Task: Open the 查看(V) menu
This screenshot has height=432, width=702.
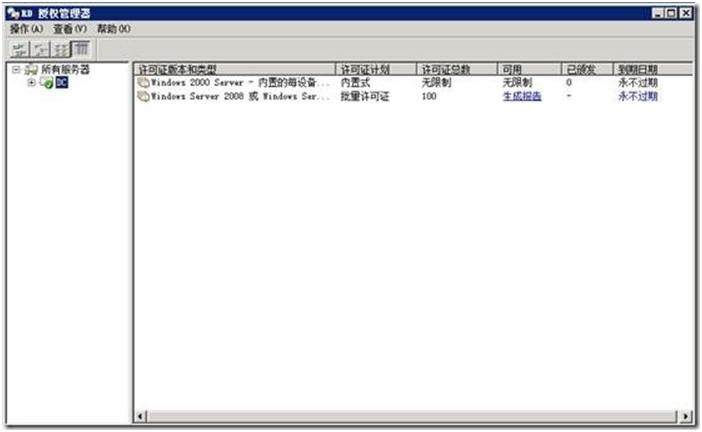Action: [70, 29]
